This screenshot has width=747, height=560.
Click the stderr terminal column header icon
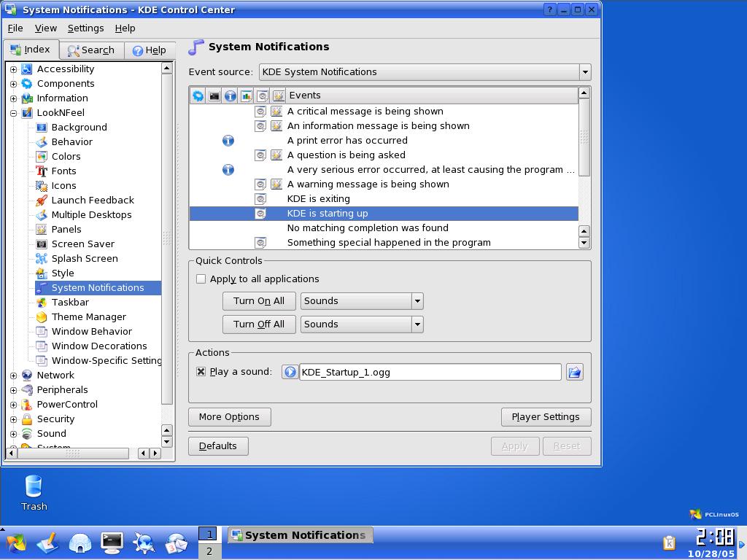tap(214, 96)
